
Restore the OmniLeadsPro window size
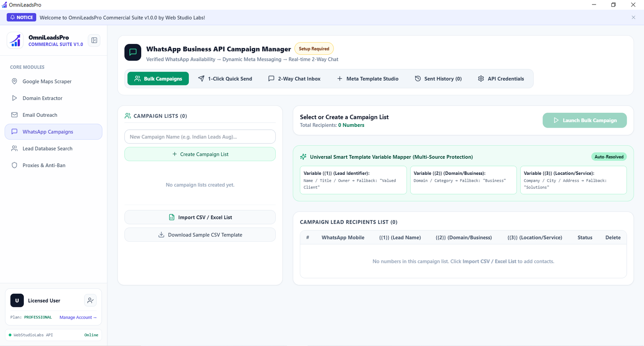pyautogui.click(x=613, y=5)
